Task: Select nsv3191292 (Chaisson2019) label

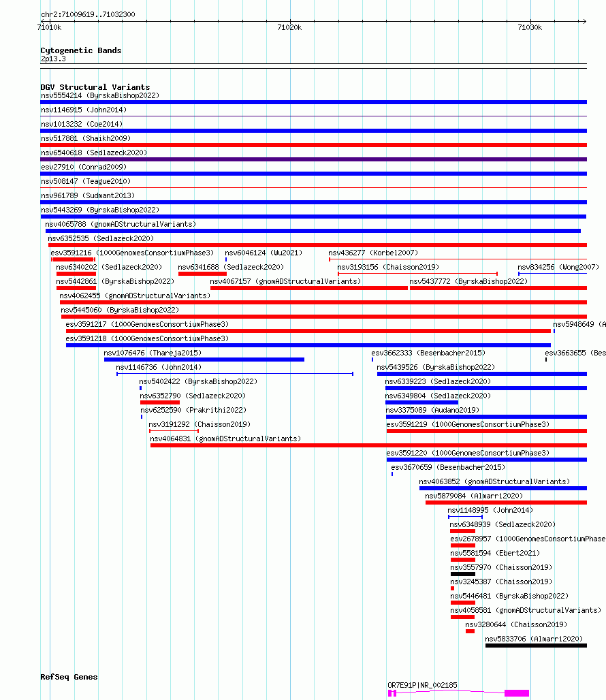Action: [200, 424]
